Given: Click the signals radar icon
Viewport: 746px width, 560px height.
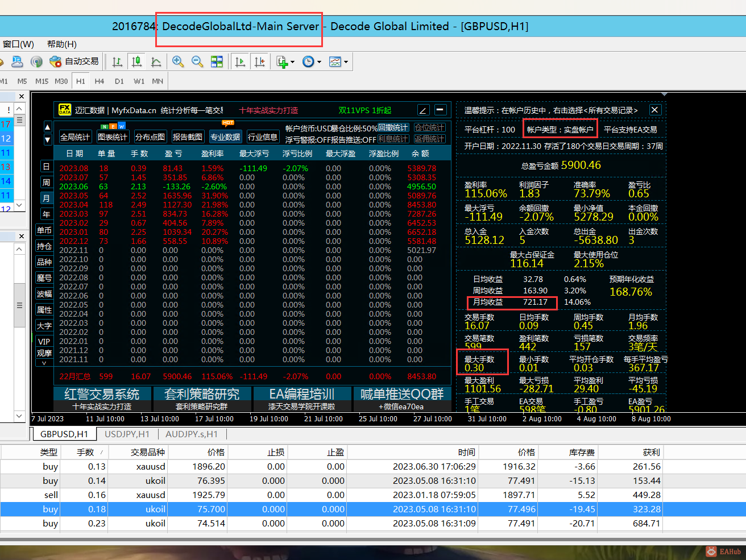Looking at the screenshot, I should pos(36,61).
